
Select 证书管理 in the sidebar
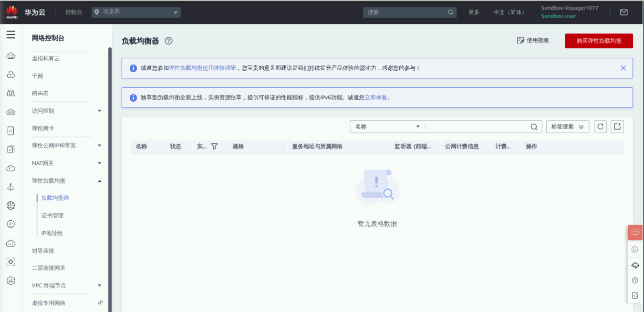52,215
